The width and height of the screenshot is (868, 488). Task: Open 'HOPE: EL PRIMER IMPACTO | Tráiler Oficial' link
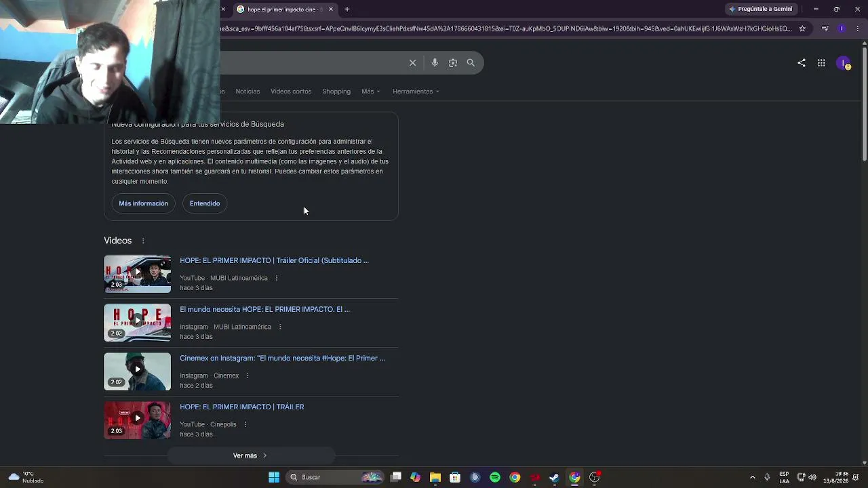pos(274,260)
